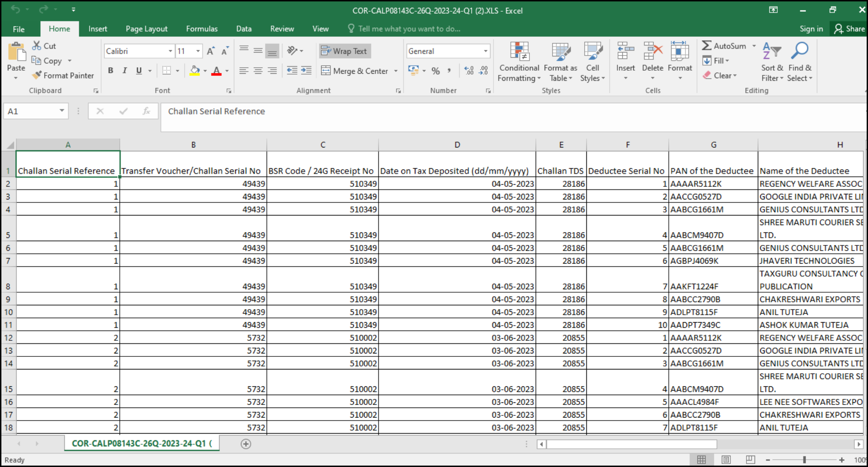This screenshot has height=467, width=868.
Task: Click the zoom slider handle
Action: (x=804, y=460)
